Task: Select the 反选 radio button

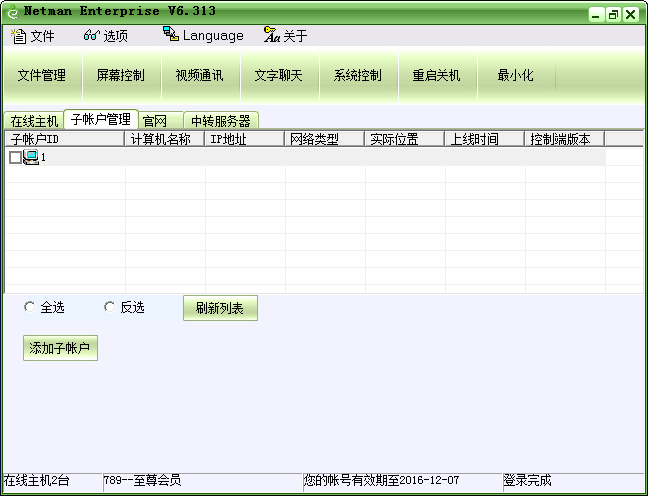Action: [109, 307]
